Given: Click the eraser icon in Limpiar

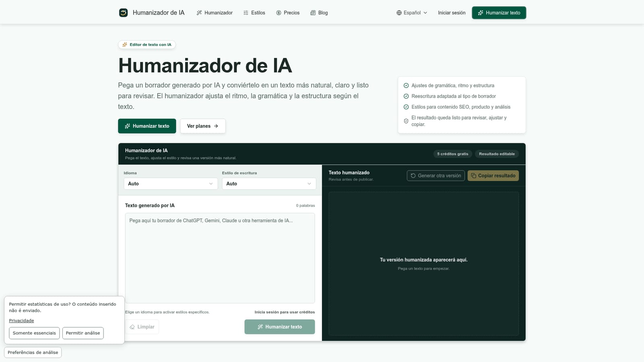Looking at the screenshot, I should coord(132,327).
